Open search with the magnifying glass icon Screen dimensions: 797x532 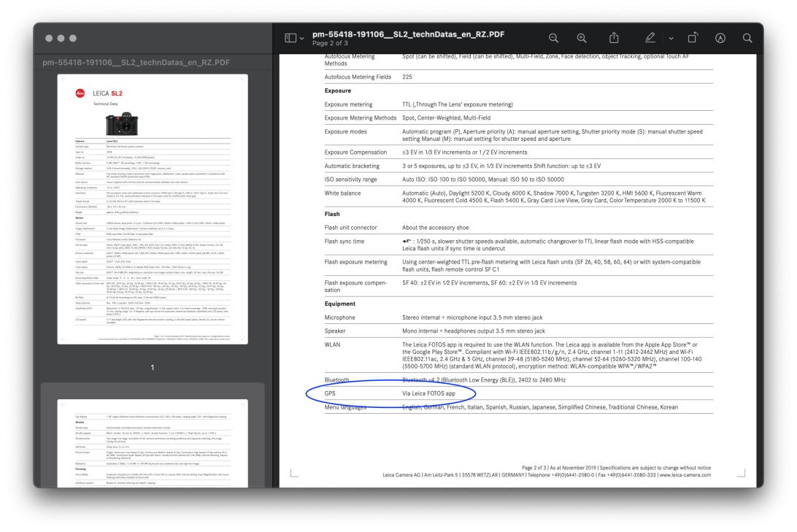747,38
